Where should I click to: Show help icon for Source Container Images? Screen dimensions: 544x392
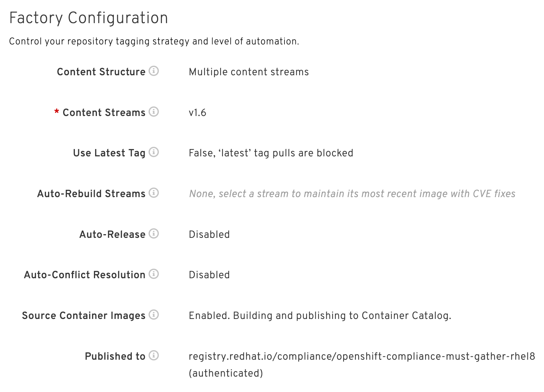click(154, 315)
